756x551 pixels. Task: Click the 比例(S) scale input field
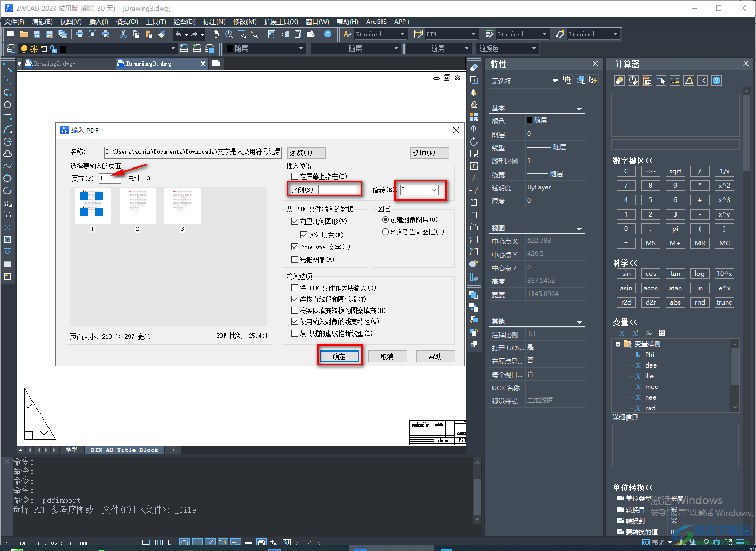[x=337, y=189]
